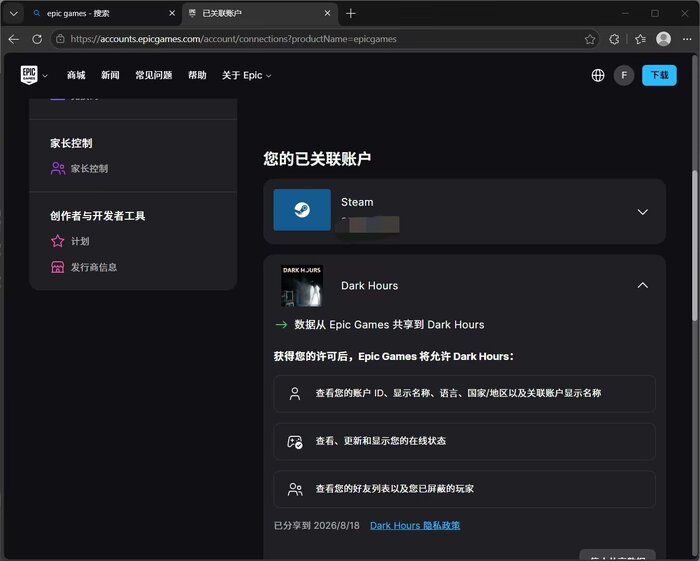
Task: Expand the Steam connected account card
Action: 642,212
